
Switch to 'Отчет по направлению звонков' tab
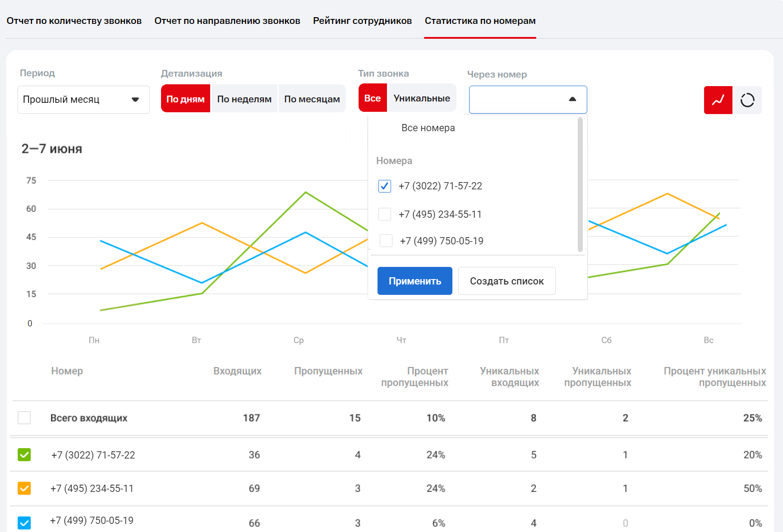pos(227,21)
